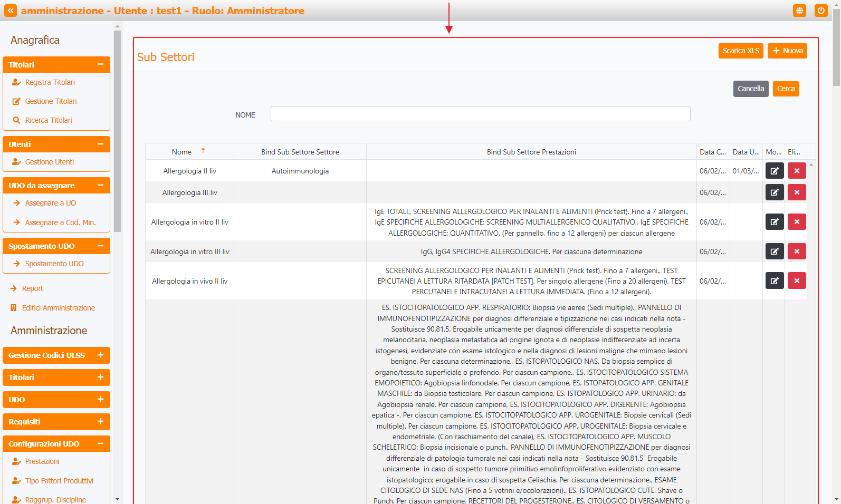Image resolution: width=841 pixels, height=504 pixels.
Task: Open Gestione Utenti menu item
Action: [49, 162]
